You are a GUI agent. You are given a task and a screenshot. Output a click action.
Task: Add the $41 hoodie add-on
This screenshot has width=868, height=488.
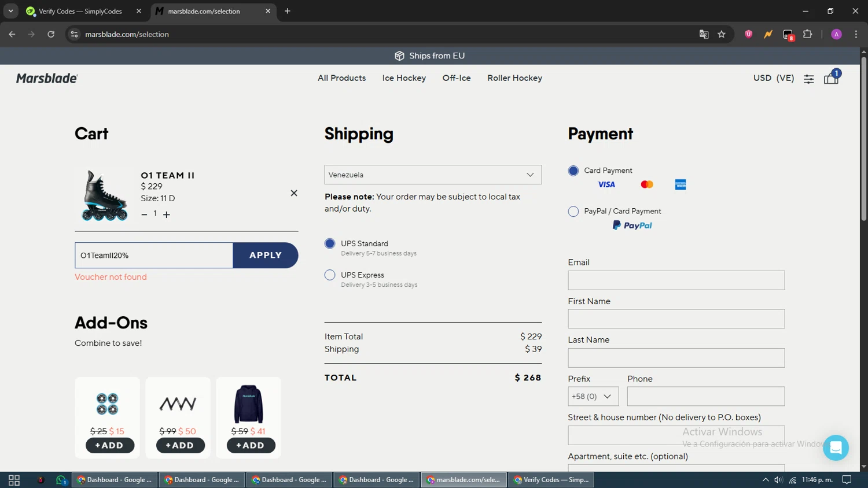[x=251, y=446]
